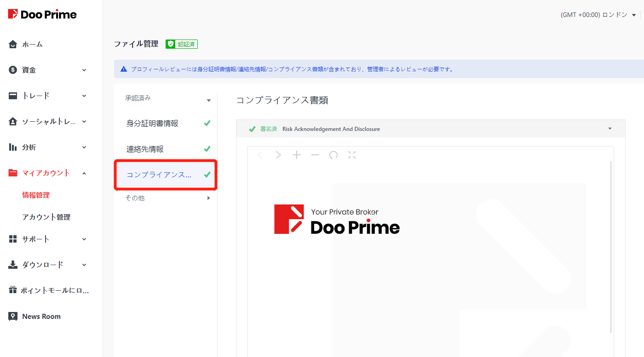
Task: Click the green shield 認証済 badge
Action: coord(182,44)
